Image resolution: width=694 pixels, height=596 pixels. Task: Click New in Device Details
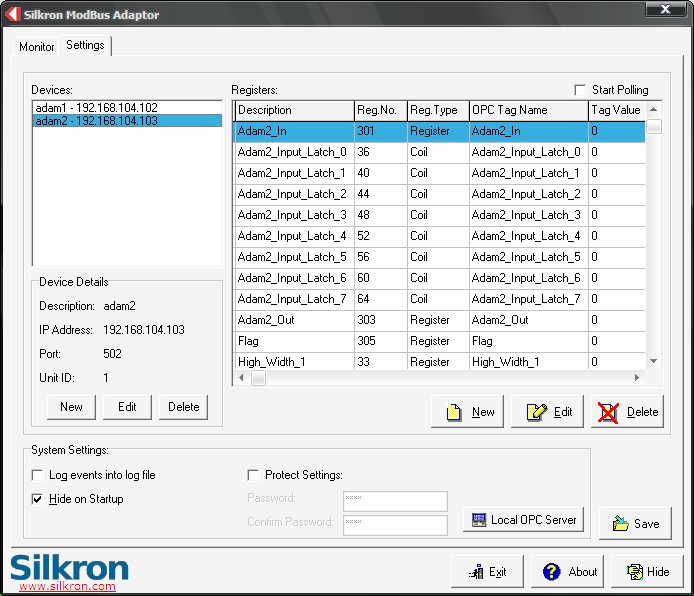tap(71, 407)
